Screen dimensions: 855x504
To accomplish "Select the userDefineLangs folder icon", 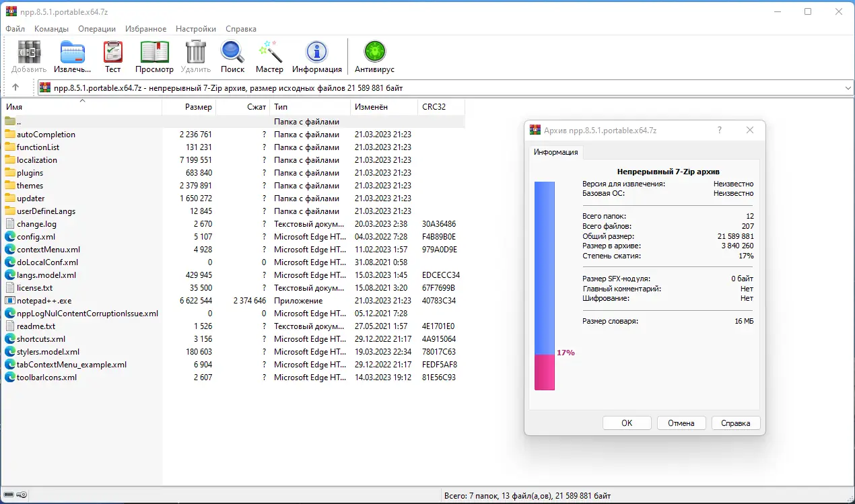I will pyautogui.click(x=10, y=211).
